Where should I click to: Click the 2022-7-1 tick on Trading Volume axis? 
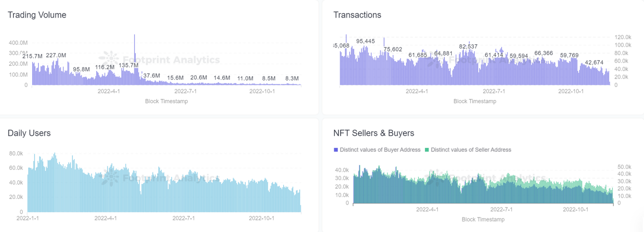click(185, 91)
